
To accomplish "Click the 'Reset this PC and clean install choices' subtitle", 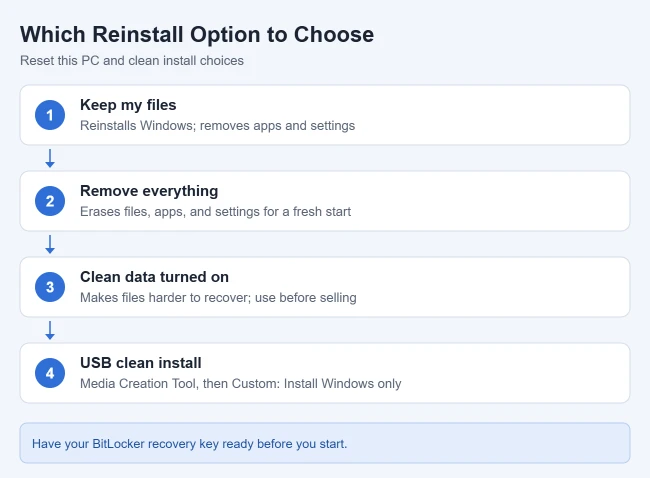I will [x=132, y=61].
